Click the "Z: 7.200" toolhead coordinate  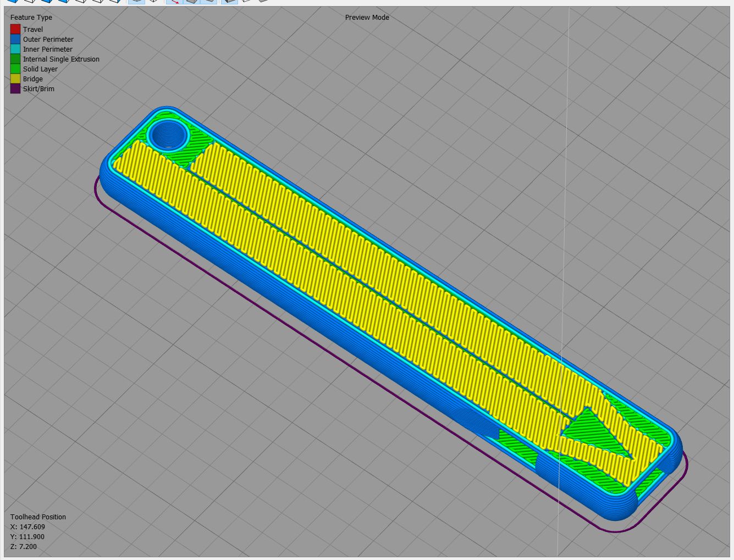tap(24, 547)
